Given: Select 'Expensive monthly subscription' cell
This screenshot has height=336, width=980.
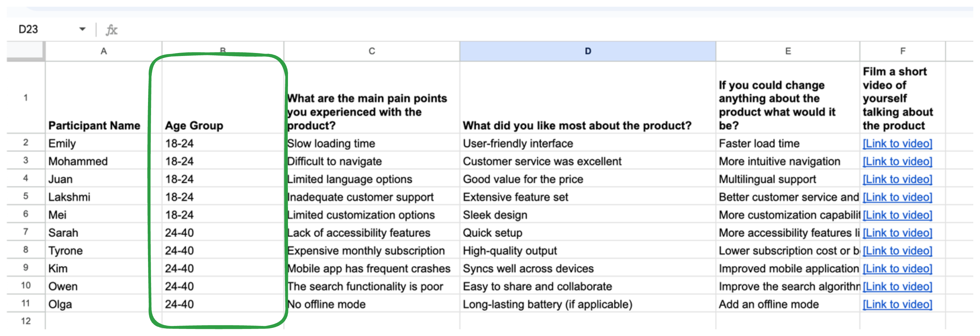Looking at the screenshot, I should [x=372, y=249].
